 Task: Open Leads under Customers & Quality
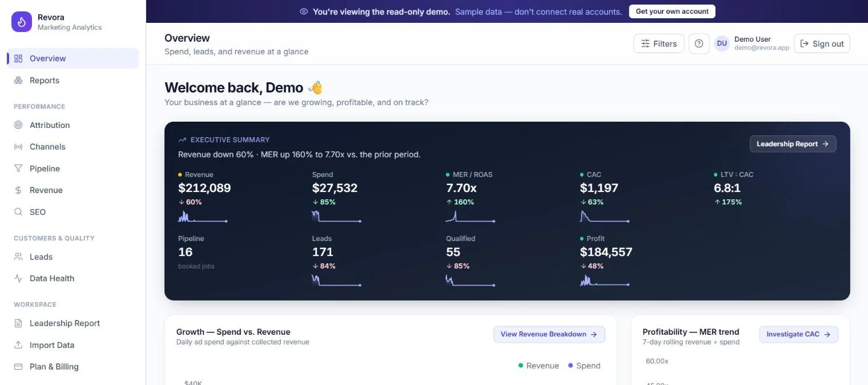73,257
